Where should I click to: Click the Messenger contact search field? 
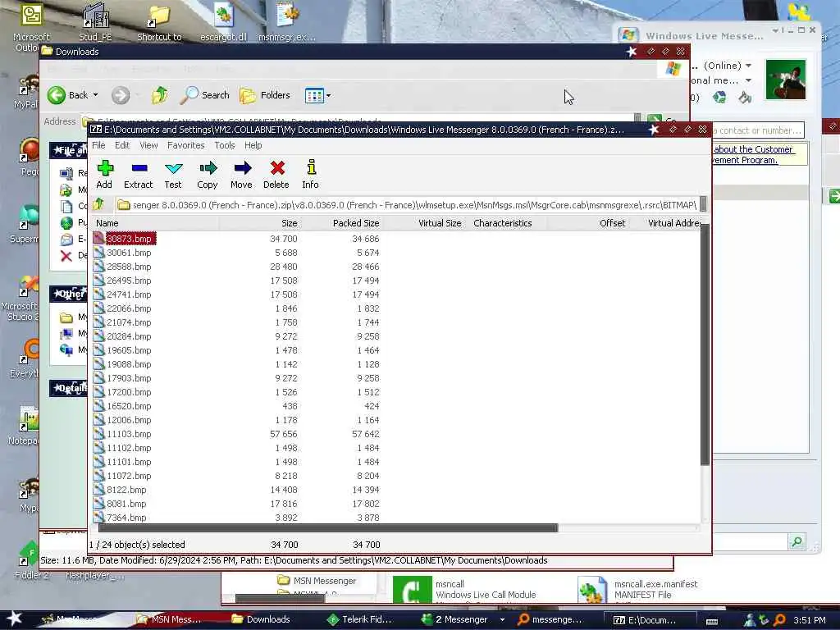pyautogui.click(x=756, y=130)
